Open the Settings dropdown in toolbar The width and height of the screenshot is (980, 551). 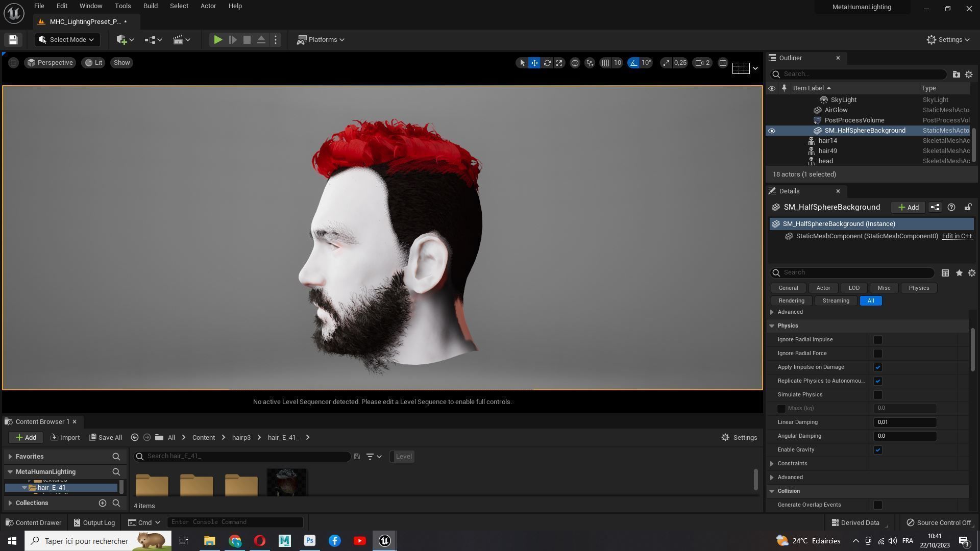[x=948, y=40]
